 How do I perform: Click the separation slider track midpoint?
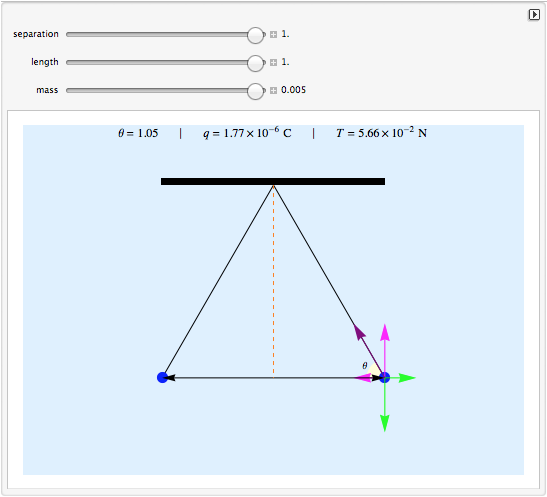point(166,35)
